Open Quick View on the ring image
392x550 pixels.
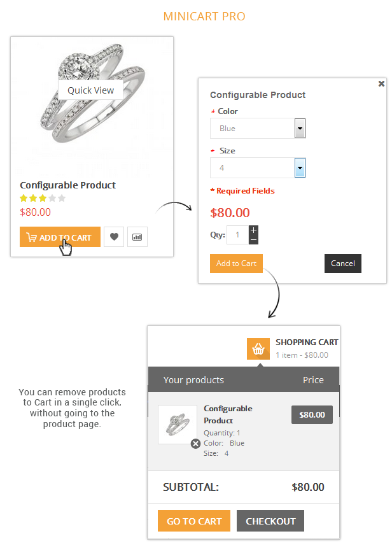pos(90,90)
